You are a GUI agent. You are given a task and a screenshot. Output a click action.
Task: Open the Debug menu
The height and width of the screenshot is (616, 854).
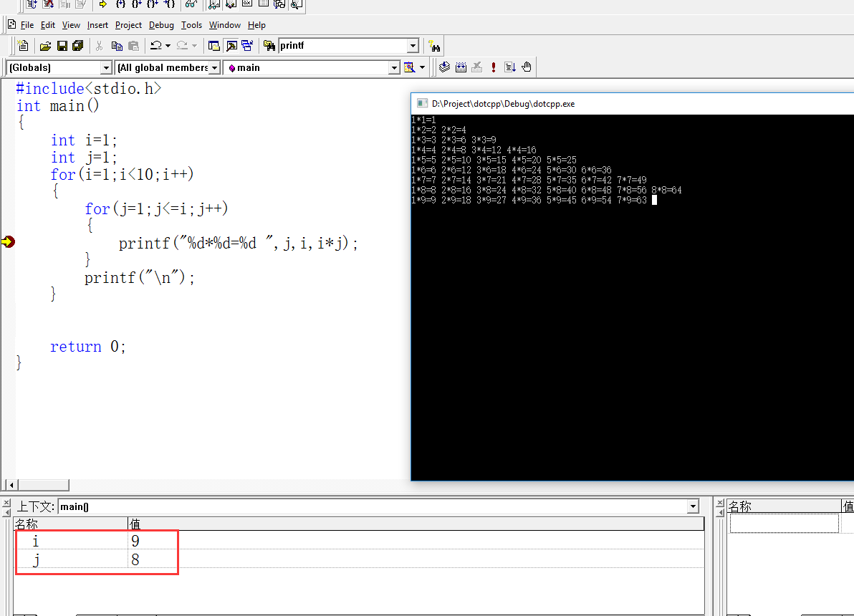point(161,25)
